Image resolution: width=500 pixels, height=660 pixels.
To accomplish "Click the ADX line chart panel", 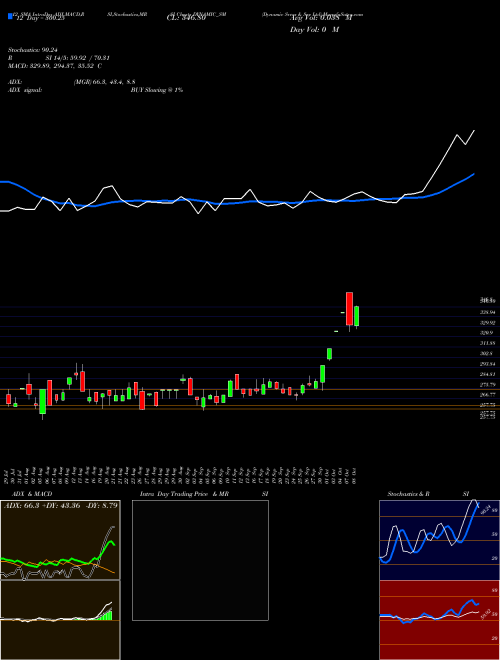I will (x=60, y=540).
